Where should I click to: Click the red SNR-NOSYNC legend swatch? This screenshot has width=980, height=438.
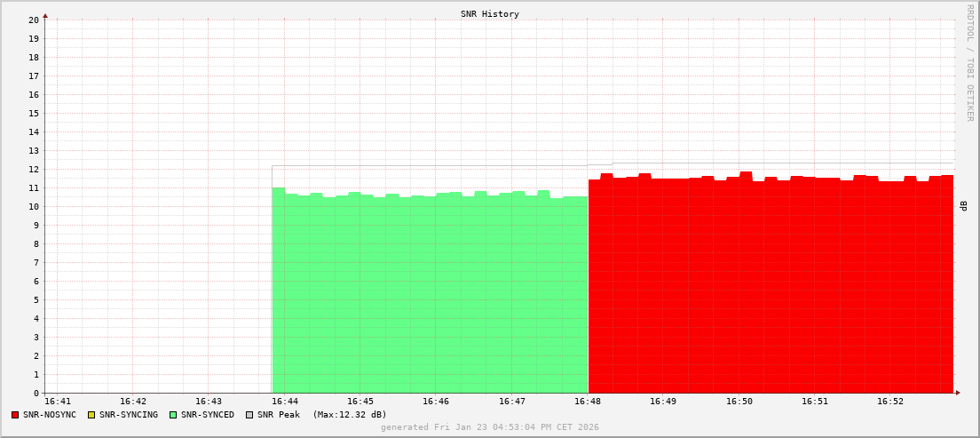(x=15, y=415)
